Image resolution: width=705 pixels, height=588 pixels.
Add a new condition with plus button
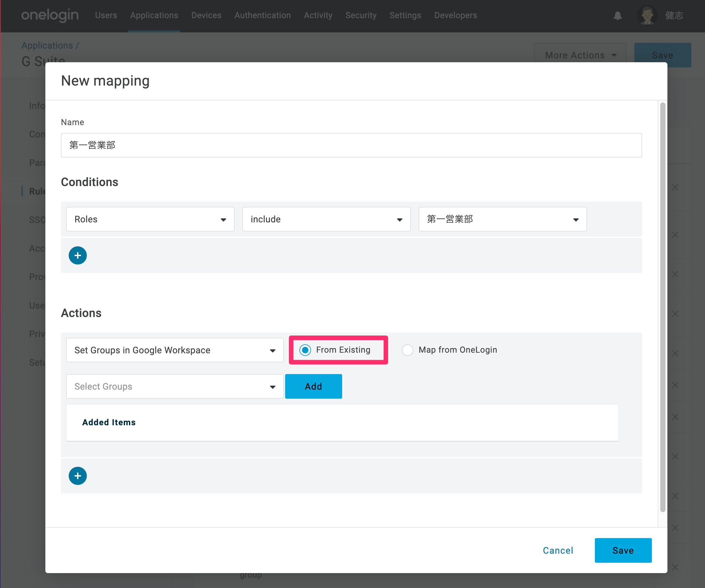coord(77,255)
